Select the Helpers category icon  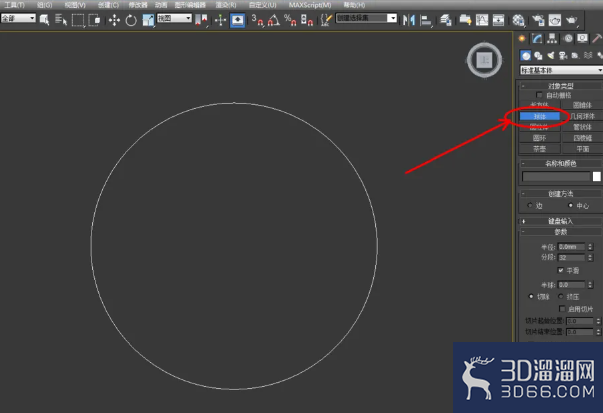[575, 56]
